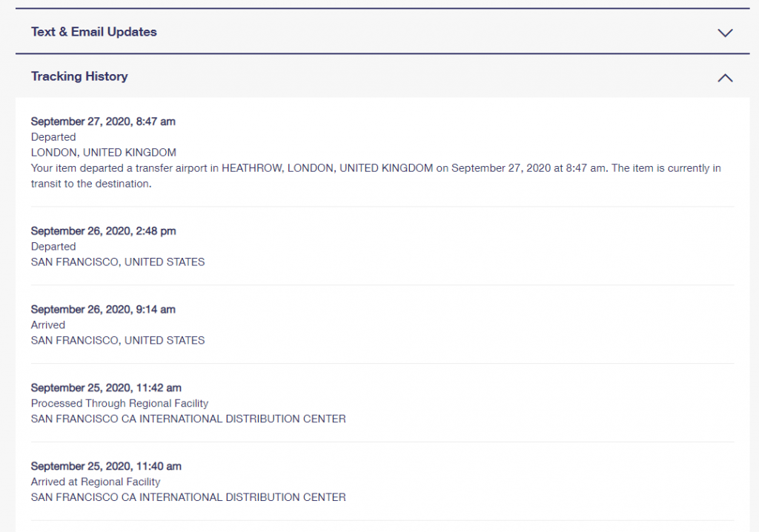Expand the Text & Email Updates chevron
759x532 pixels.
(x=725, y=33)
